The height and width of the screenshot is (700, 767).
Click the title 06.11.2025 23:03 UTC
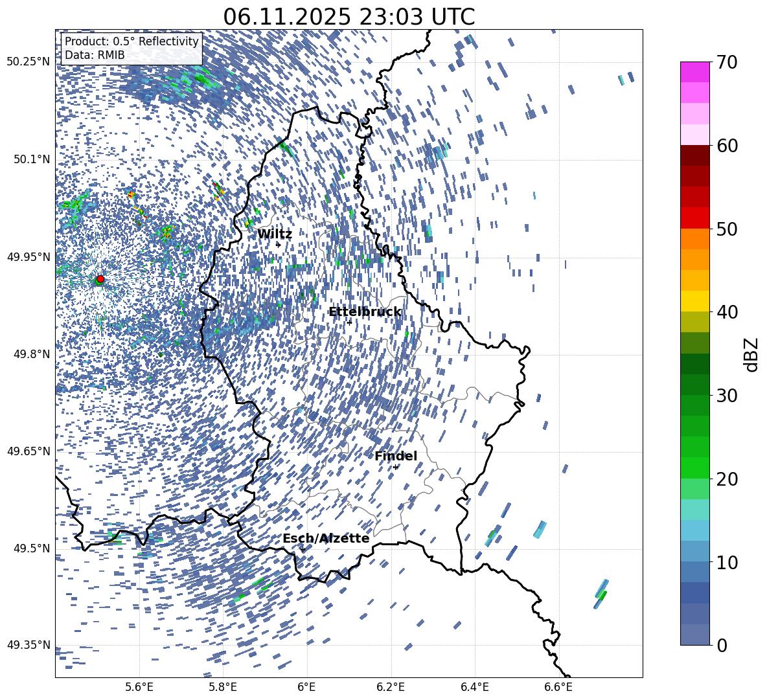(349, 17)
